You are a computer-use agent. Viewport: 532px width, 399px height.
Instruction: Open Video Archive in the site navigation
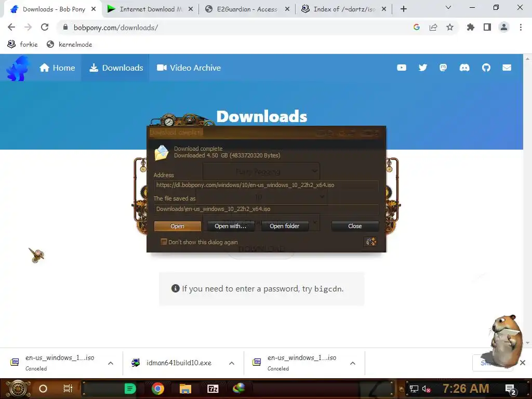click(189, 68)
